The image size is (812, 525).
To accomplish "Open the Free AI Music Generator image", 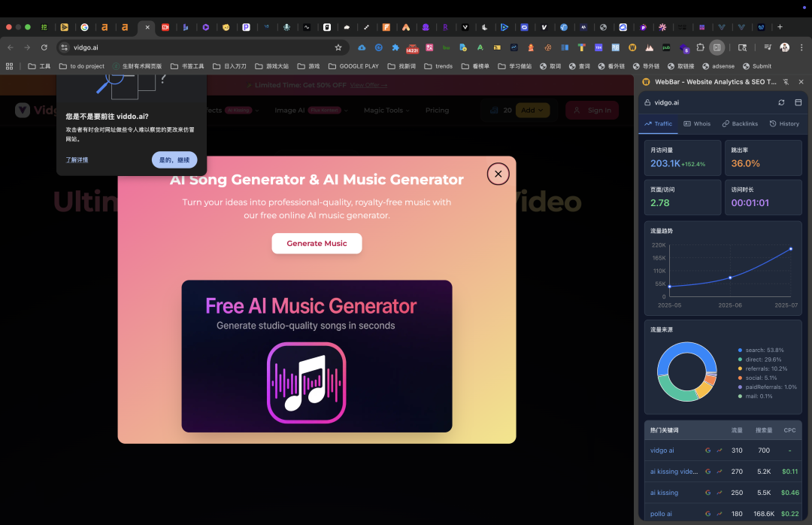I will (x=317, y=356).
